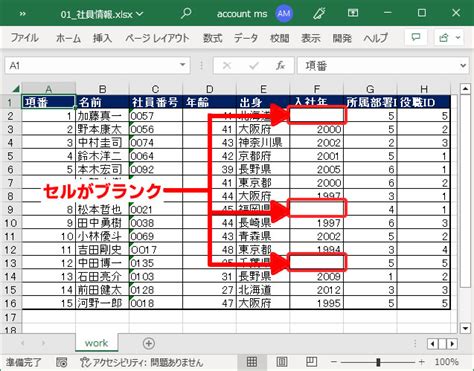
Task: Click cell containing 加藤真一
Action: 102,116
